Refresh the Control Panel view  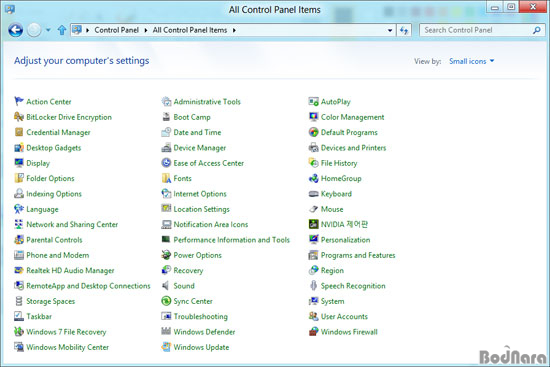404,31
